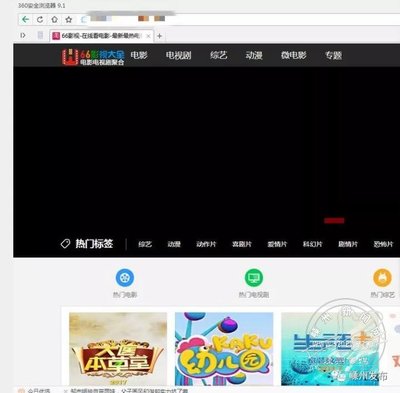Viewport: 400px width, 393px height.
Task: Click the 热门电视剧 label text
Action: [x=254, y=295]
